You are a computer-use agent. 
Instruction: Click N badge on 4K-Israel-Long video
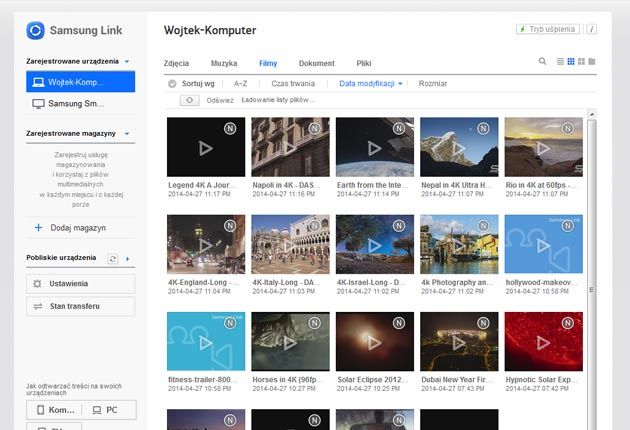point(399,226)
